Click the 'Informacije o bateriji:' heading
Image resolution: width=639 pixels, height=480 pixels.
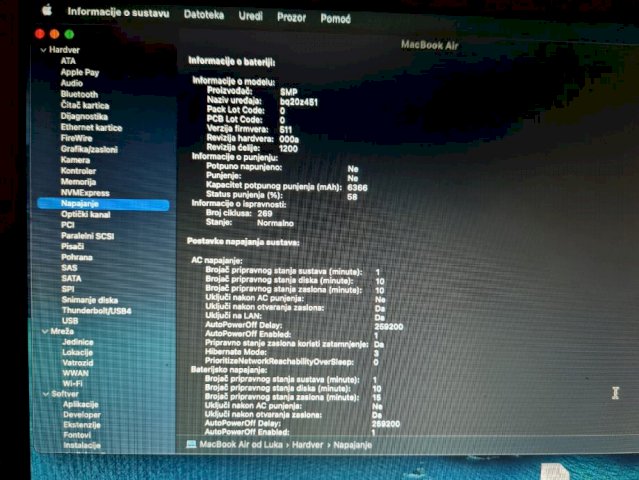(x=231, y=62)
